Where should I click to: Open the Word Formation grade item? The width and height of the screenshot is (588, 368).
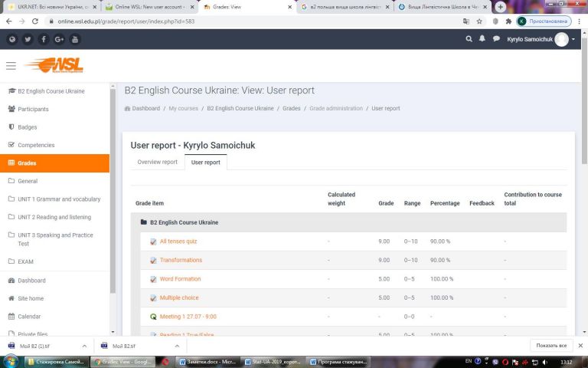(x=181, y=279)
